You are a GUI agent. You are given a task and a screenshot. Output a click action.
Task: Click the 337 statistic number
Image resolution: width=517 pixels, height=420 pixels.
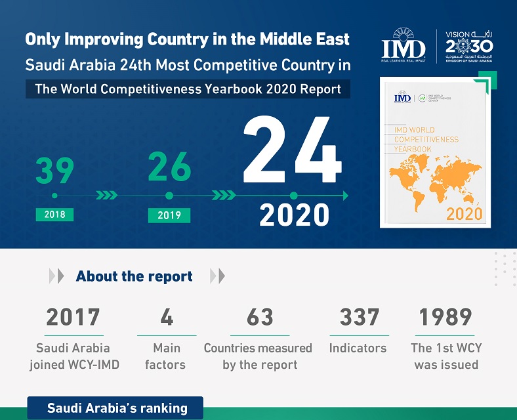[x=360, y=317]
